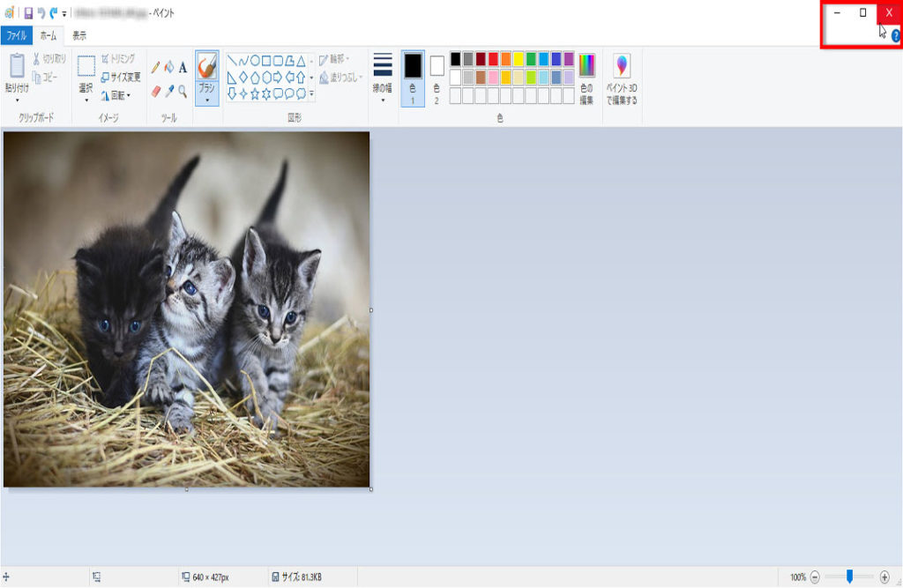Click the サイズ変更 resize button
903x588 pixels.
coord(120,77)
